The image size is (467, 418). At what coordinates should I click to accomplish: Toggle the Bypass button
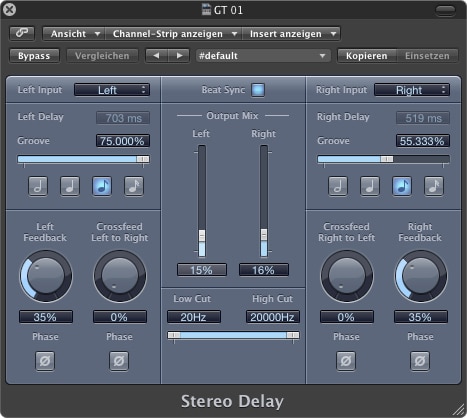(x=34, y=56)
